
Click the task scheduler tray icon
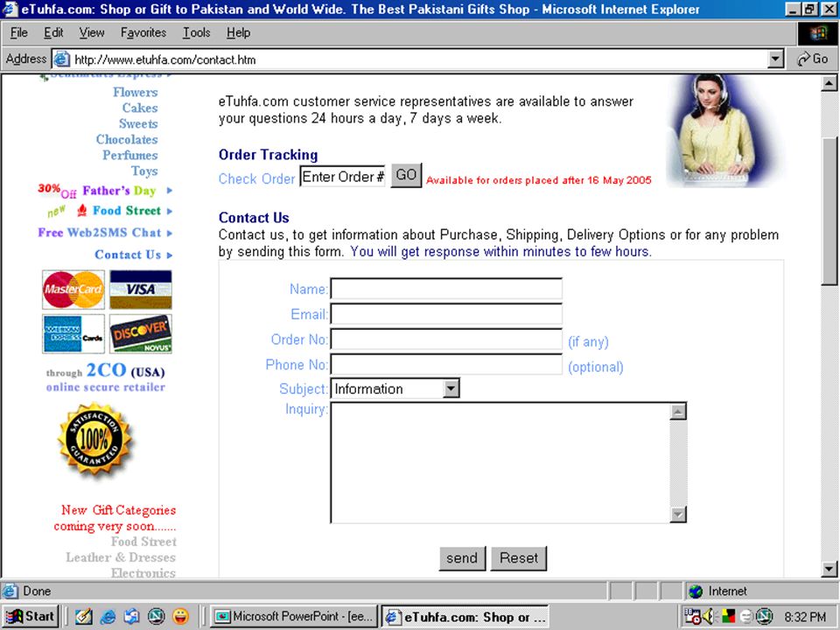click(692, 617)
